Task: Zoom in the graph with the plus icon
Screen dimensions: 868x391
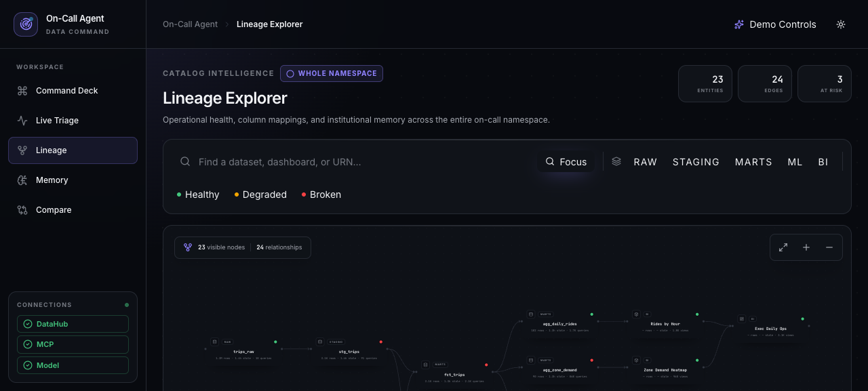Action: (806, 247)
